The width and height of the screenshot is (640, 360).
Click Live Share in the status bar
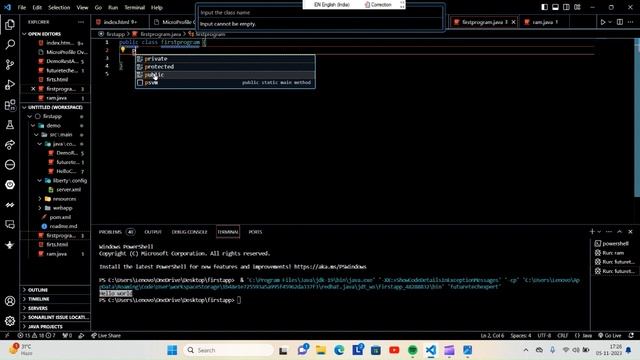tap(106, 336)
